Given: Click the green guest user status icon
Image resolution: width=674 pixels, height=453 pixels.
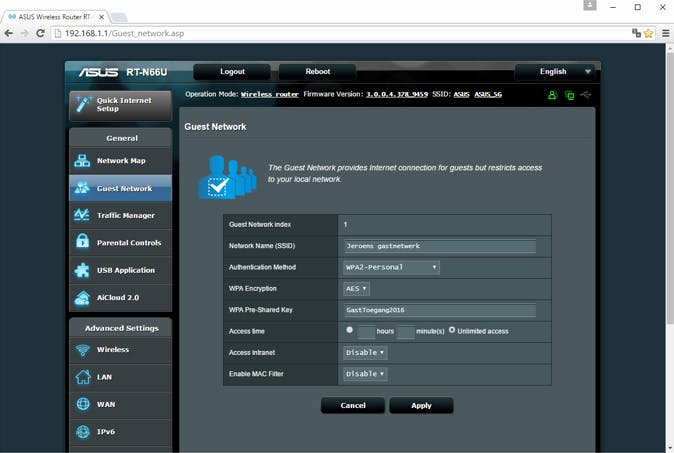Looking at the screenshot, I should 552,95.
